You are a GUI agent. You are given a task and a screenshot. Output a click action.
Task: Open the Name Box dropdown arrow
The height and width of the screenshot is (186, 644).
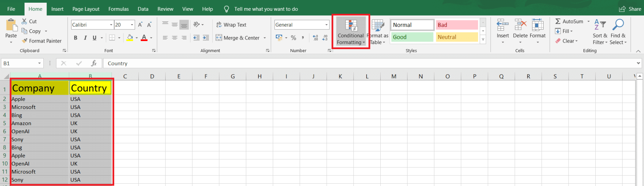(x=39, y=63)
